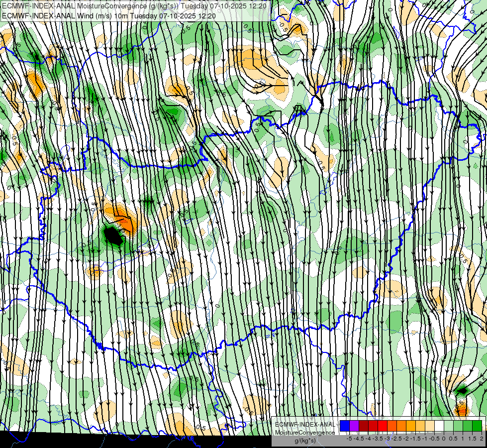Pick legend swatch between -3.5 and -3
The width and height of the screenshot is (487, 448).
(x=383, y=426)
